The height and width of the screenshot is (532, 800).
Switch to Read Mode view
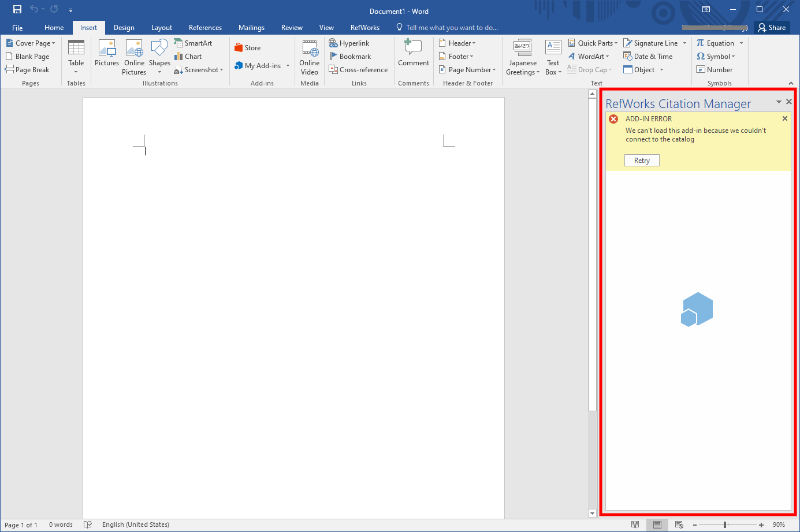click(x=635, y=525)
